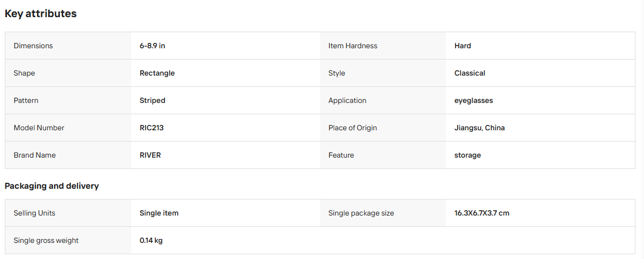The height and width of the screenshot is (259, 644).
Task: Click the Place of Origin label
Action: (x=353, y=128)
